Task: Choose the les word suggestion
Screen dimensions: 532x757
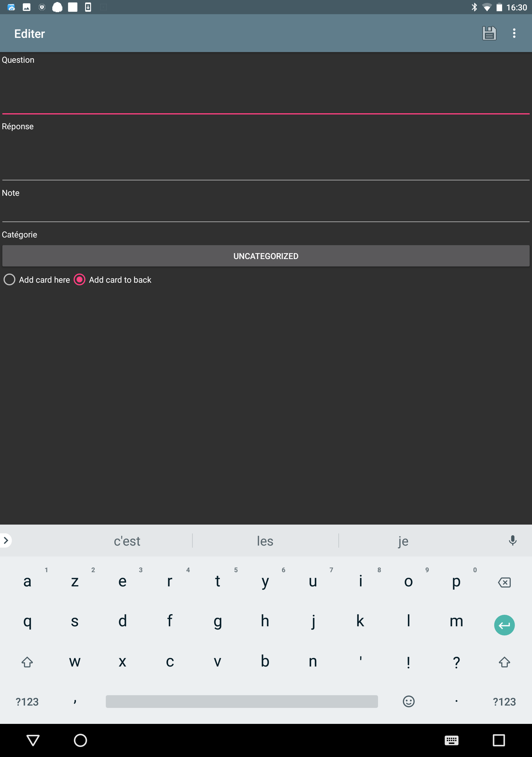Action: coord(265,541)
